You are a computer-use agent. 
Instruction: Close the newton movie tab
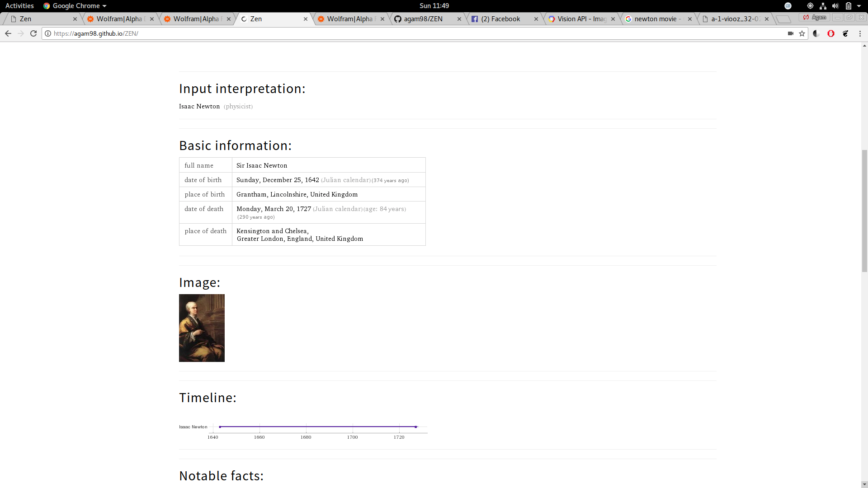coord(690,19)
